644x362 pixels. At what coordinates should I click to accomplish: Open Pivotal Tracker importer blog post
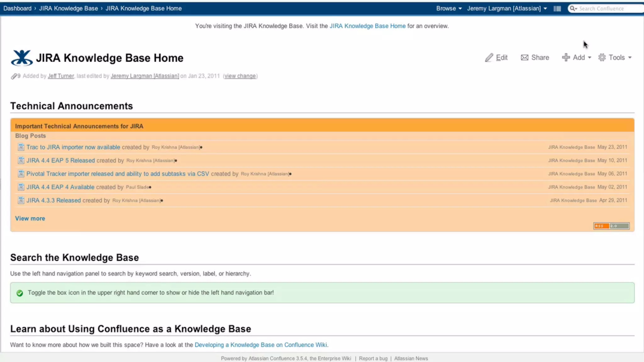point(118,174)
